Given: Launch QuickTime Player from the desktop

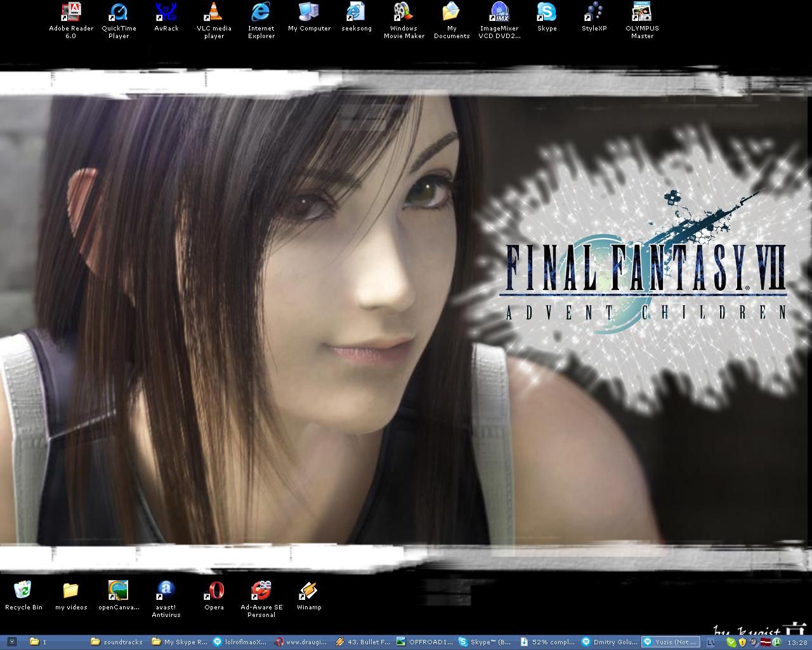Looking at the screenshot, I should coord(119,20).
